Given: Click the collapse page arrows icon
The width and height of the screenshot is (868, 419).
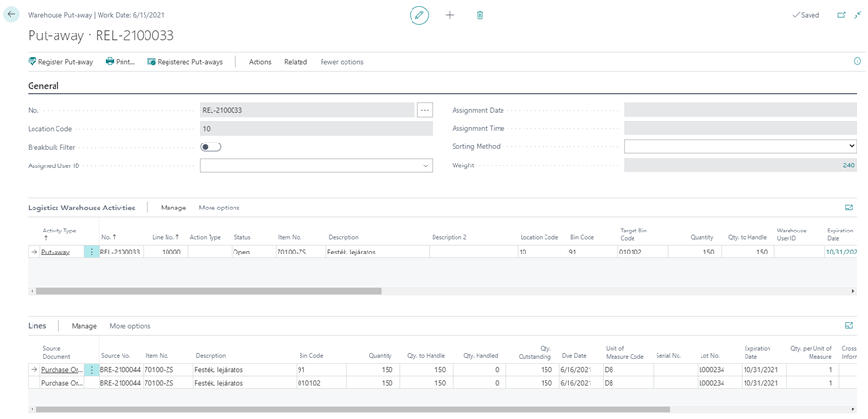Looking at the screenshot, I should pos(857,15).
